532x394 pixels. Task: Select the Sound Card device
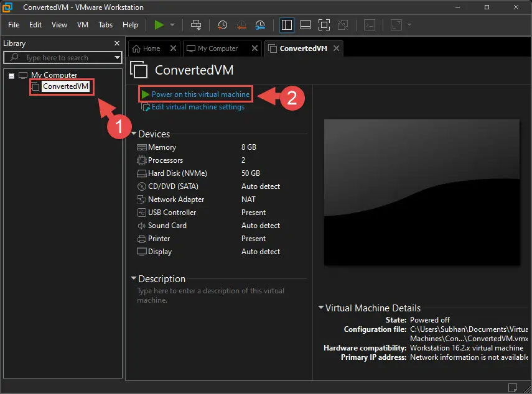coord(167,226)
